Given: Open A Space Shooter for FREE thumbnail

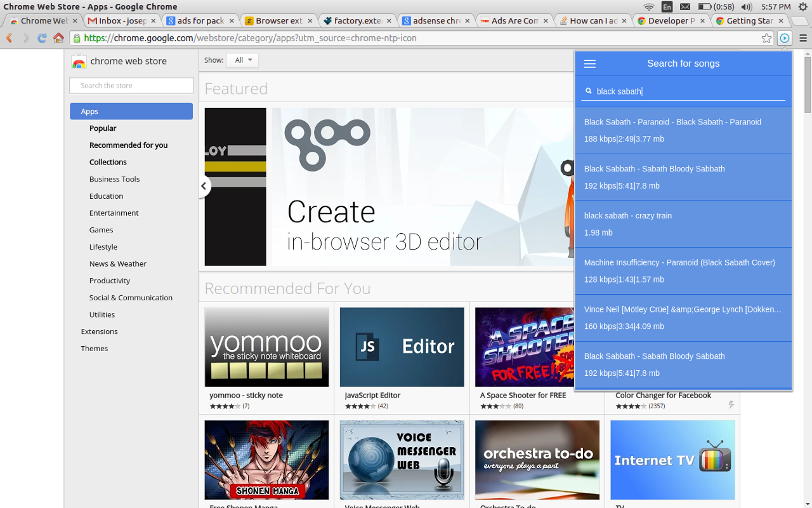Looking at the screenshot, I should pyautogui.click(x=525, y=347).
